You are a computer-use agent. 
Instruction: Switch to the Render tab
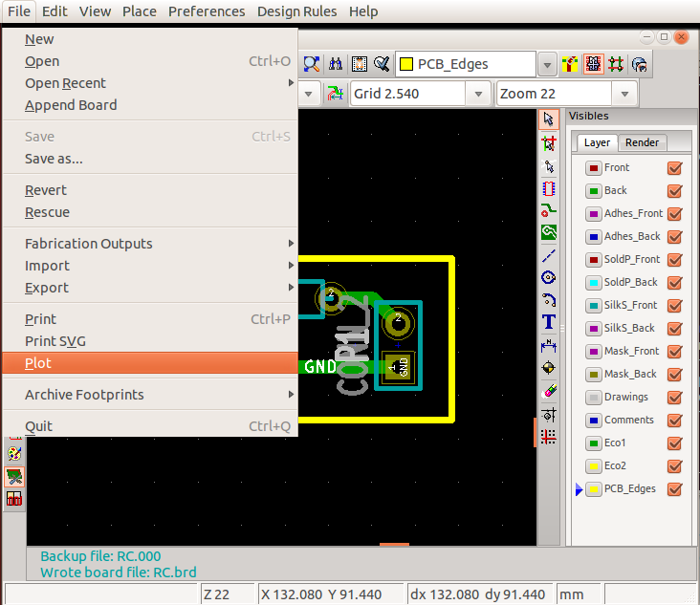[x=642, y=142]
